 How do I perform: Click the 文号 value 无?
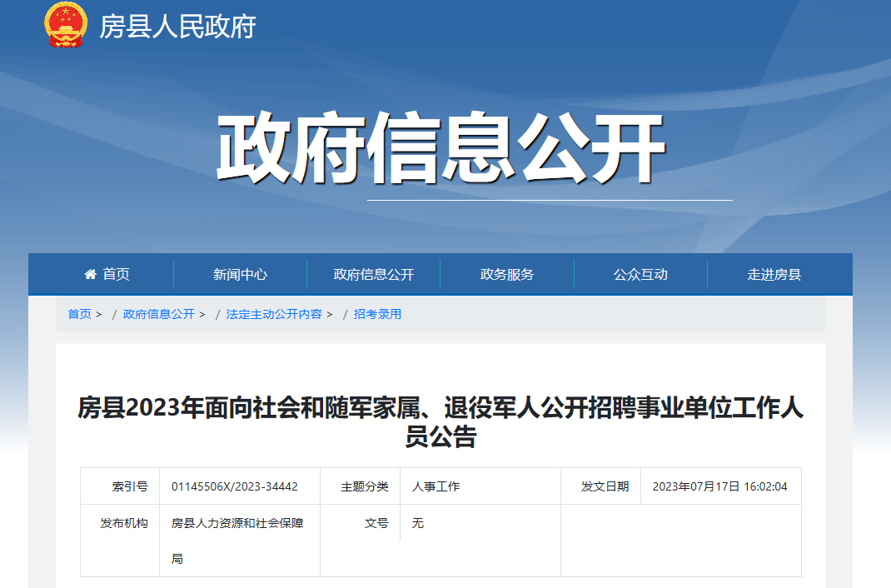point(418,523)
